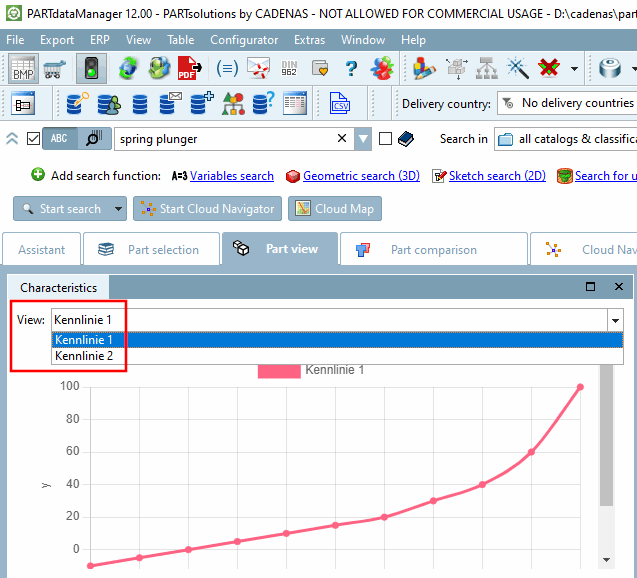This screenshot has height=578, width=637.
Task: Click the green plus Add search function icon
Action: (x=38, y=175)
